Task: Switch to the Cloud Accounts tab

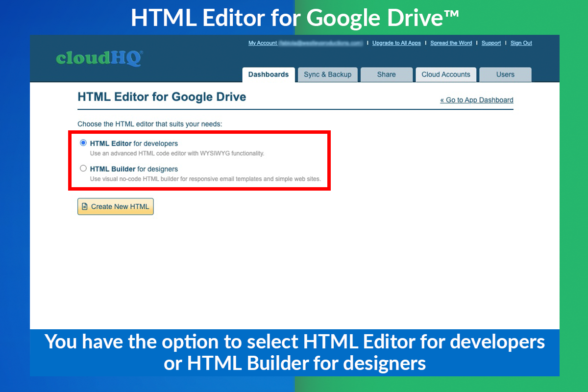Action: (x=446, y=75)
